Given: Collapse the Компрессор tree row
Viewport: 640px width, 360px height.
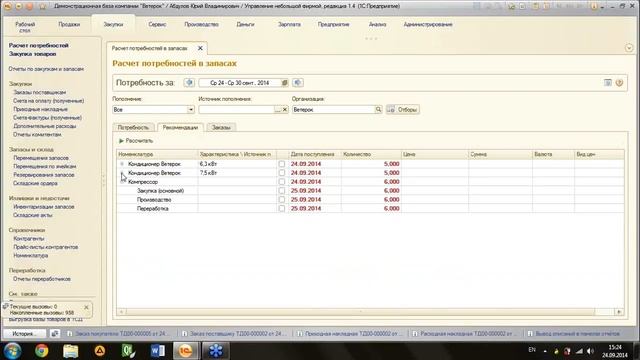Looking at the screenshot, I should coord(122,182).
